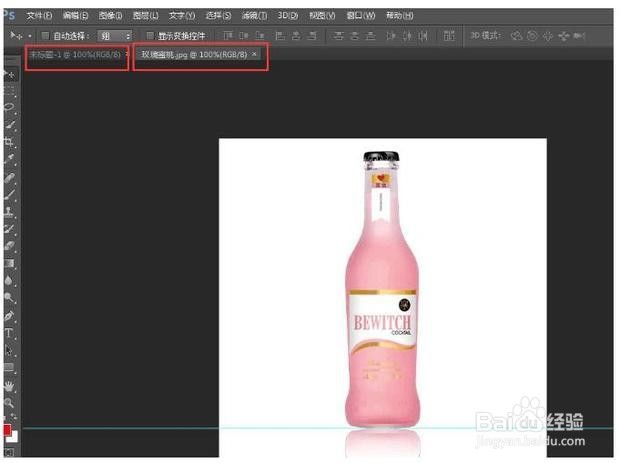
Task: Click distribute horizontal centers icon
Action: point(407,36)
